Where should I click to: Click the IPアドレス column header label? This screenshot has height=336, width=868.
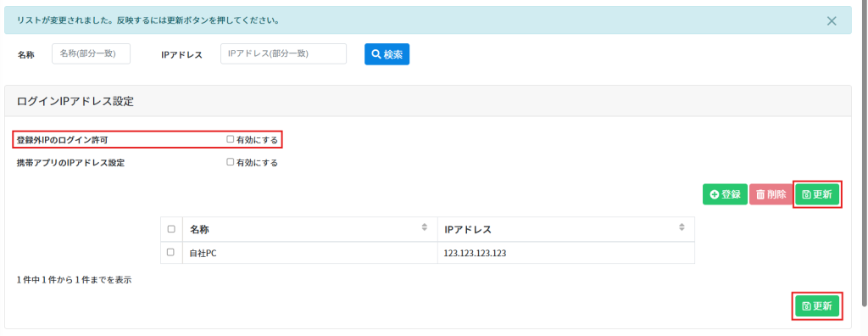[x=468, y=229]
